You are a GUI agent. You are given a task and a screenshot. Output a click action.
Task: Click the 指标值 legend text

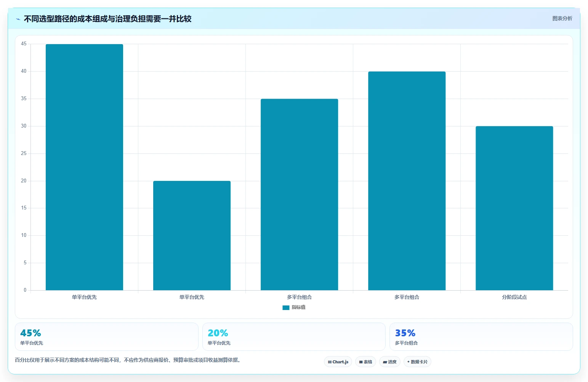(298, 307)
